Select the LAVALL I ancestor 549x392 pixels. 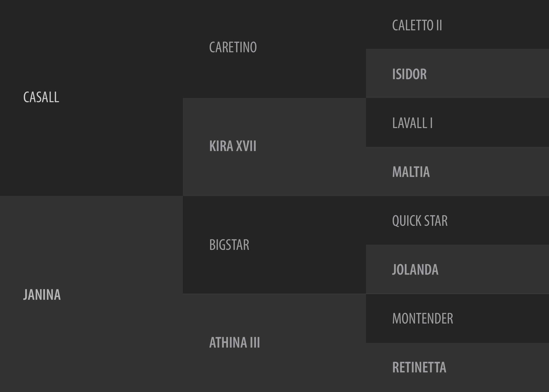[412, 123]
